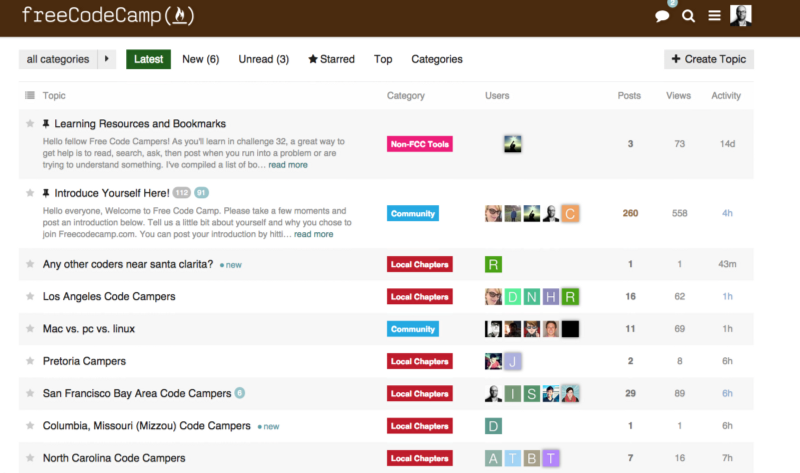Screen dimensions: 800x473
Task: Click the Create Topic button
Action: [x=709, y=59]
